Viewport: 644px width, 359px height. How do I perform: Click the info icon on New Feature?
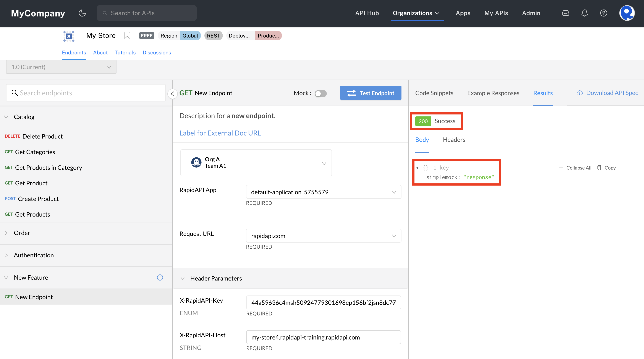coord(160,277)
